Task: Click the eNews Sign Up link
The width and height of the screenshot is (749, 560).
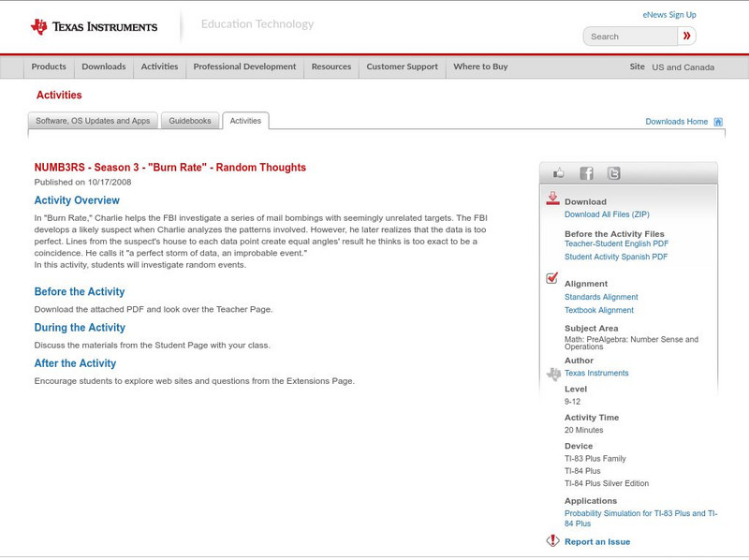Action: tap(669, 15)
